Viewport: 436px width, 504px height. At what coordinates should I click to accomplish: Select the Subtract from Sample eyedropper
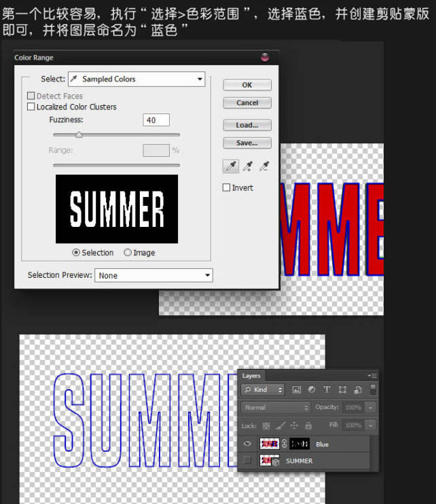[264, 166]
